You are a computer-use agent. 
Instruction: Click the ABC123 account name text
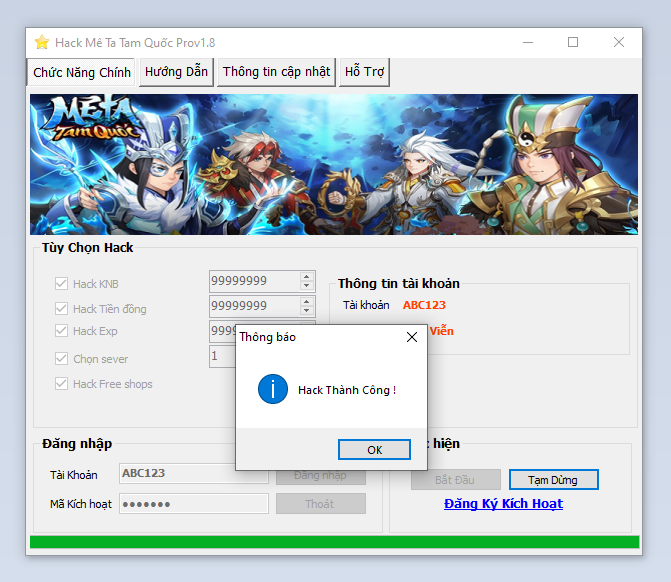click(424, 305)
